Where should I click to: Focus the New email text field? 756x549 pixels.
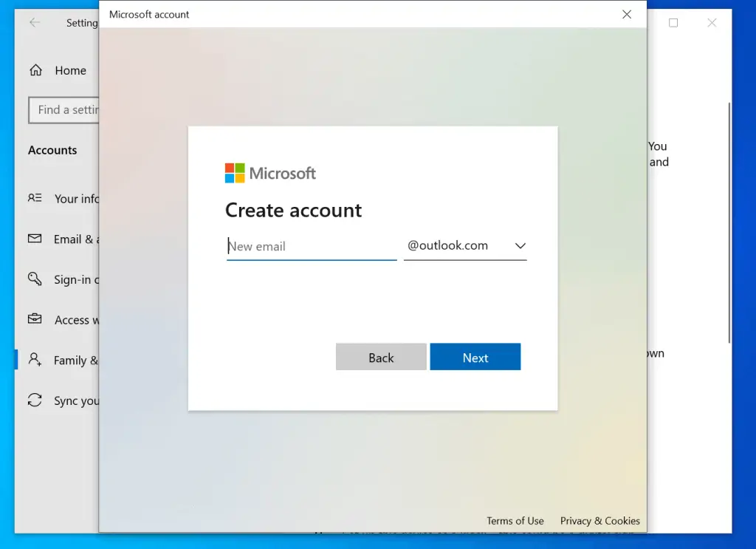(312, 247)
